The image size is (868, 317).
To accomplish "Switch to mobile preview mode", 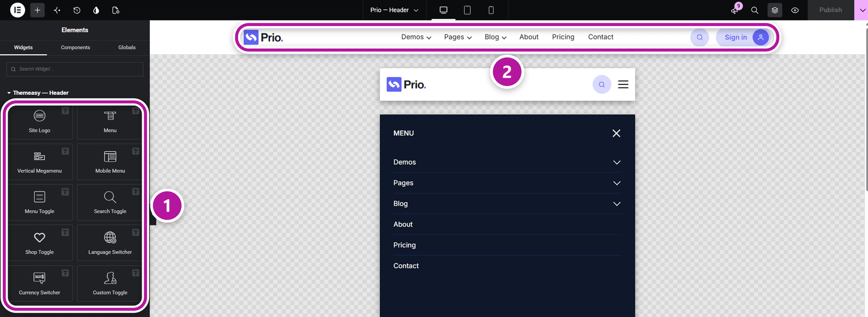I will [x=491, y=10].
